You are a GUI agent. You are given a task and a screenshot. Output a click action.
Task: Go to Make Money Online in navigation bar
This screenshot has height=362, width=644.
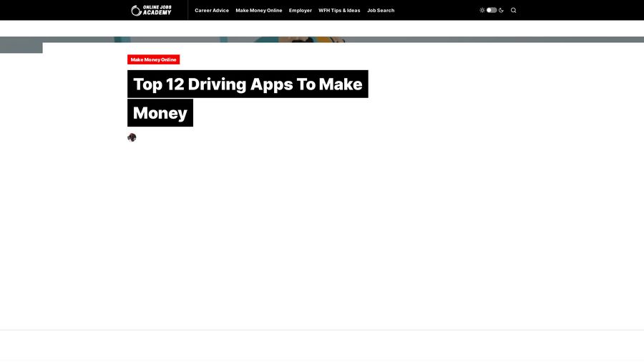pyautogui.click(x=259, y=11)
